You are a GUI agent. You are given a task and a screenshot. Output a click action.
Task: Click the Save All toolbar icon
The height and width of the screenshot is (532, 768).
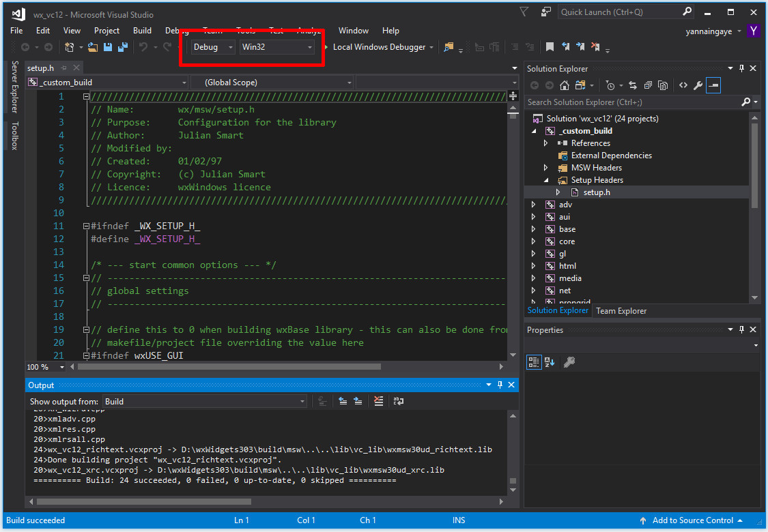coord(122,47)
